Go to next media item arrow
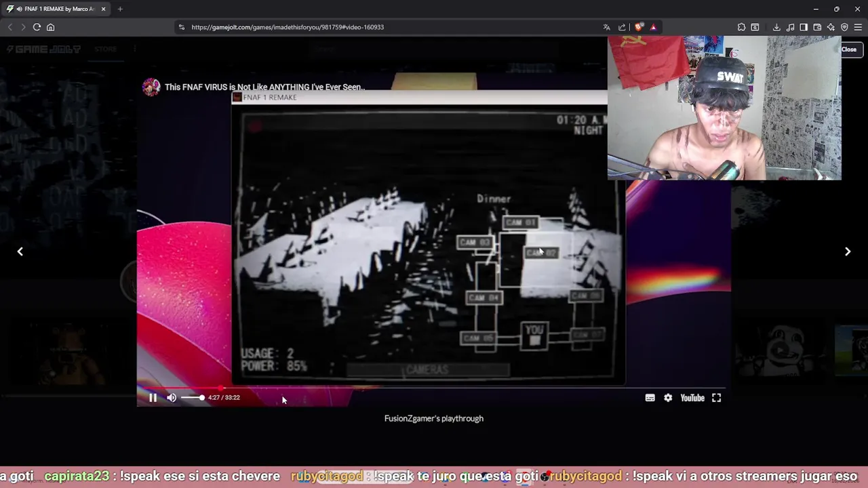 coord(848,251)
